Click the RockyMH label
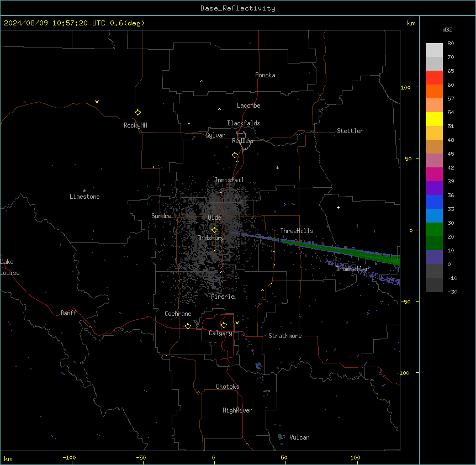 [135, 125]
